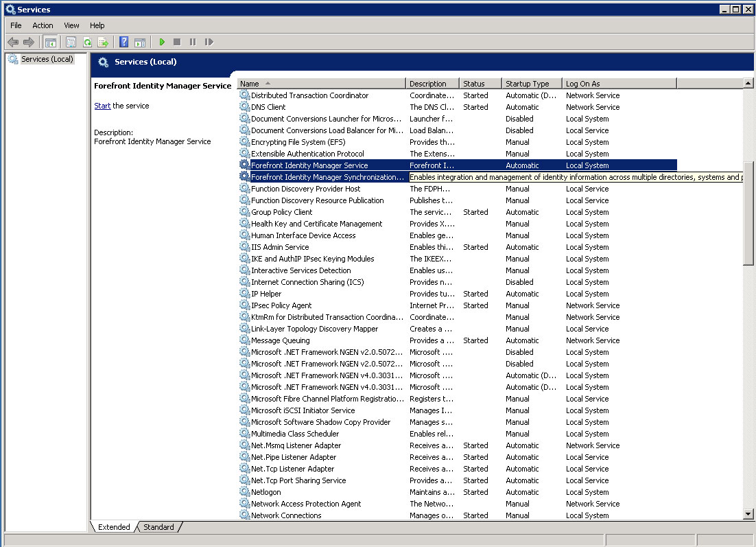Select Network Access Protection Agent row

(458, 504)
